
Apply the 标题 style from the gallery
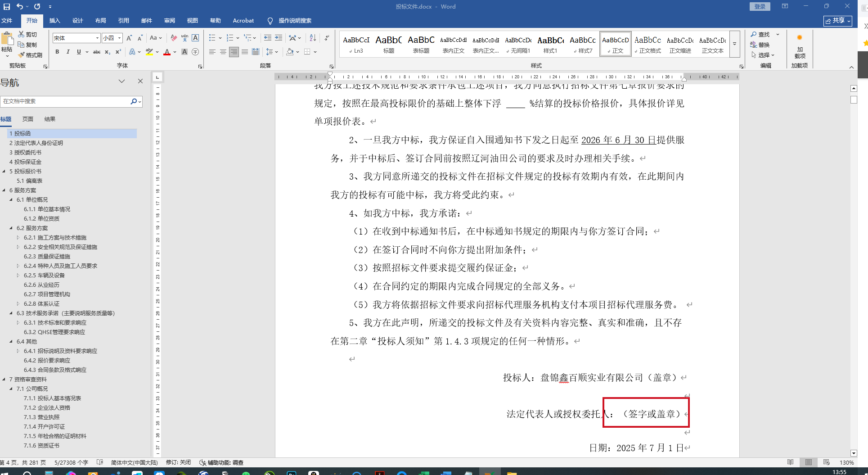point(389,44)
